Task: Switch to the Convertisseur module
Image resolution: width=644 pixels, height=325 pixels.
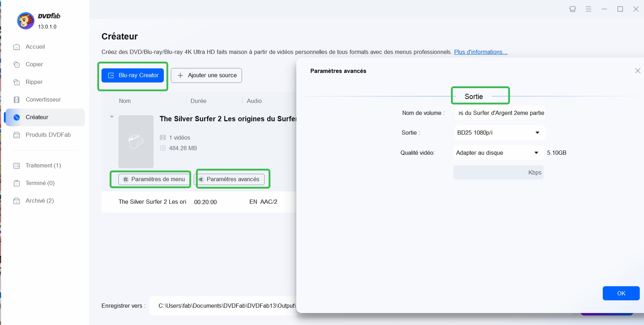Action: click(x=43, y=99)
